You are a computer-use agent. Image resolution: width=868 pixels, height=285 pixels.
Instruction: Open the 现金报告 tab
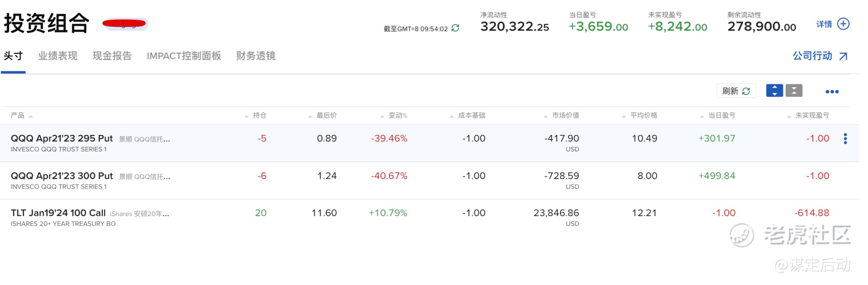pos(112,56)
